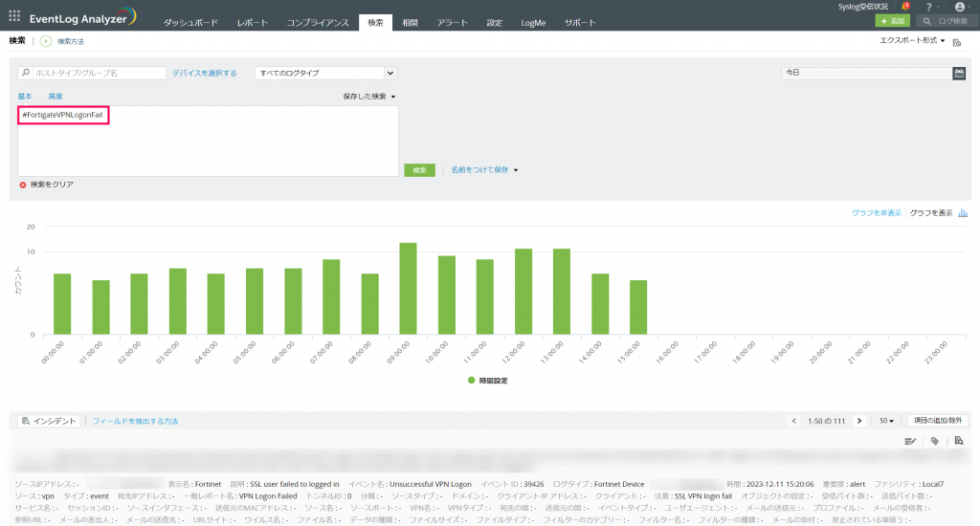Screen dimensions: 980x526
Task: Open the notification bell alerts
Action: point(903,7)
